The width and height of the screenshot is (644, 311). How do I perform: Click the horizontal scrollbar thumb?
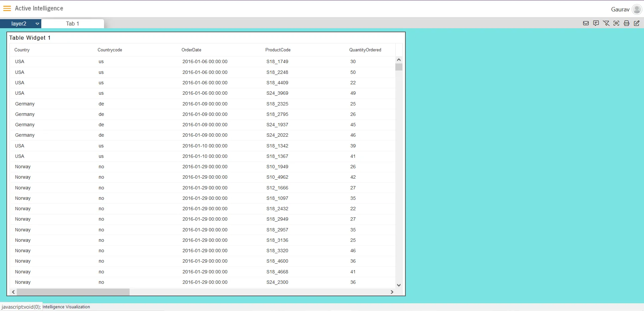point(73,292)
